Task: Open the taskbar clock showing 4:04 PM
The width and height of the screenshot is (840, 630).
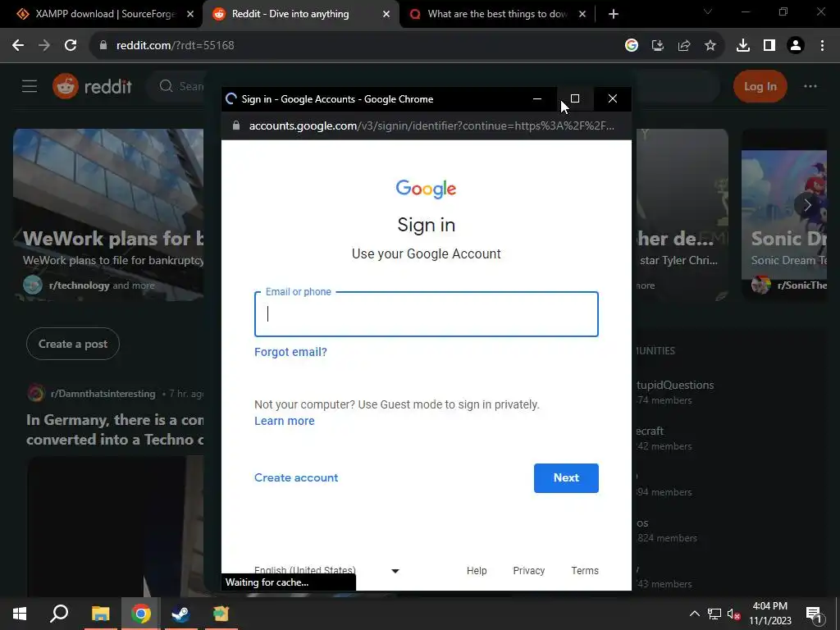Action: tap(769, 614)
